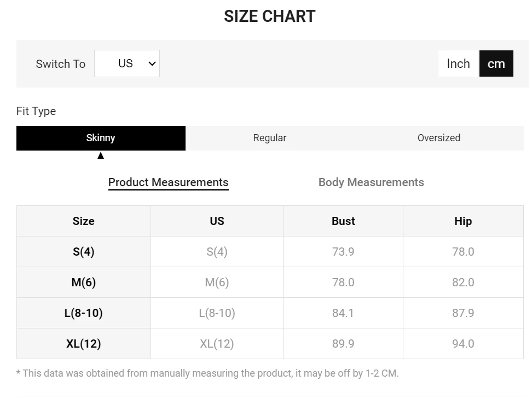Switch to the Oversized fit type
Viewport: 532px width, 398px height.
pos(438,138)
